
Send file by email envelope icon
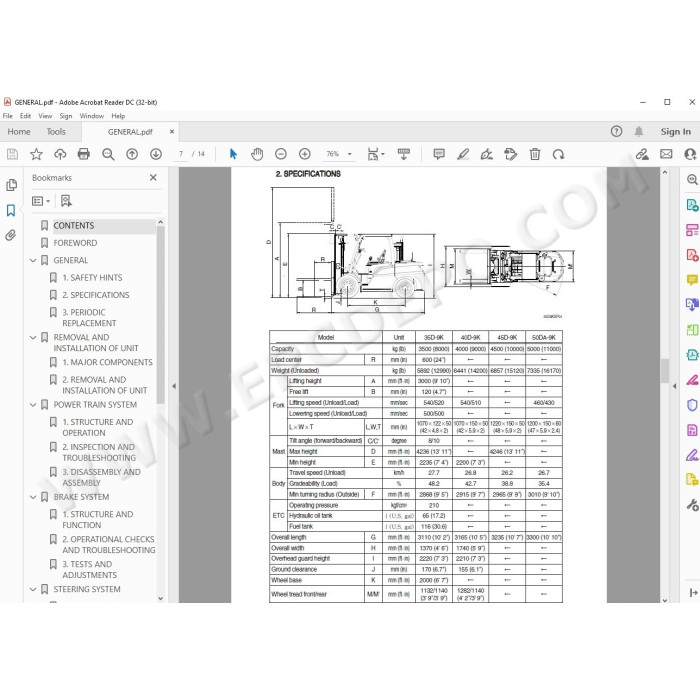(x=666, y=154)
